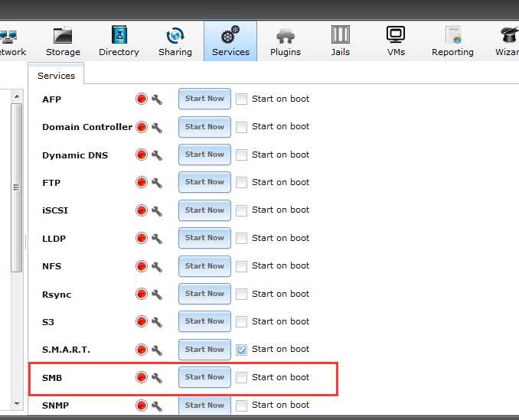
Task: Open SMB settings wrench icon
Action: [157, 378]
